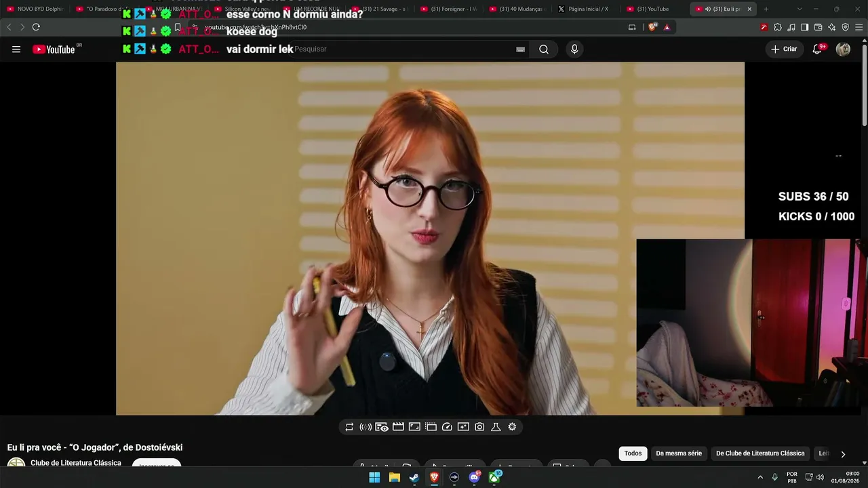Open the Xbox app from the taskbar

tap(495, 477)
